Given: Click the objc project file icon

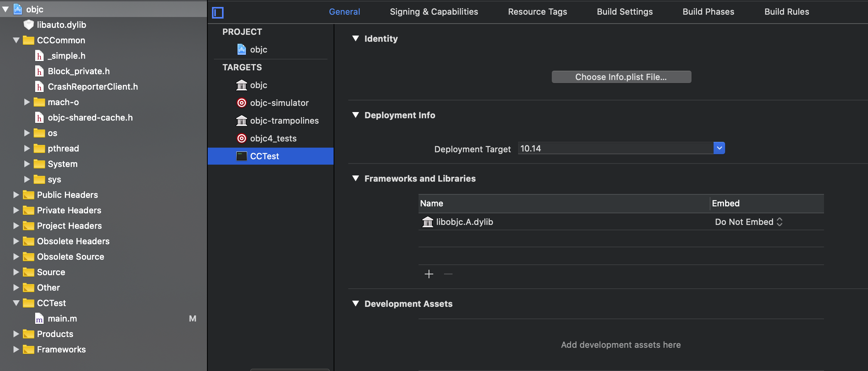Looking at the screenshot, I should pos(242,49).
